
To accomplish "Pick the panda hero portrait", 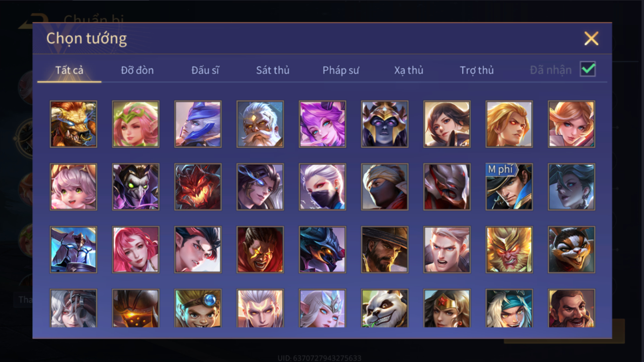I will click(x=385, y=309).
